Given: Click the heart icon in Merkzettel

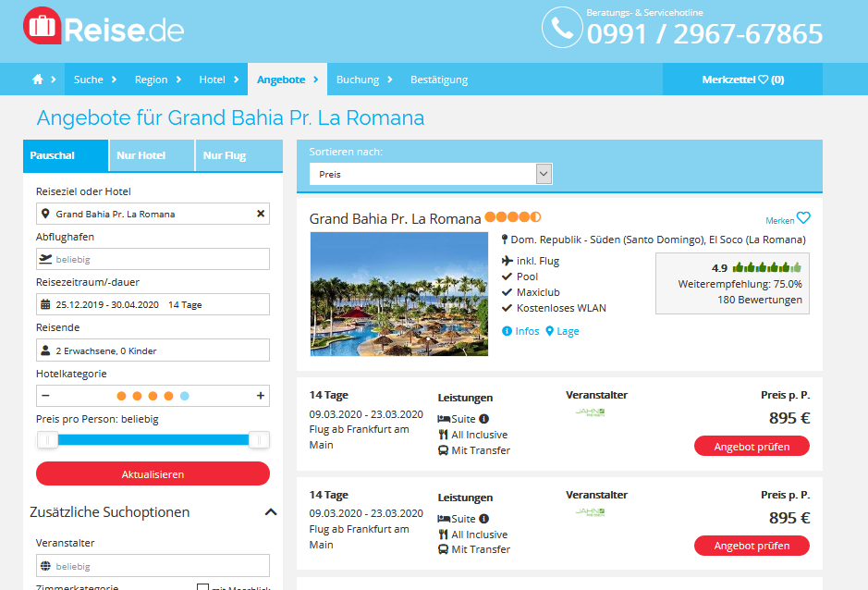Looking at the screenshot, I should tap(764, 80).
